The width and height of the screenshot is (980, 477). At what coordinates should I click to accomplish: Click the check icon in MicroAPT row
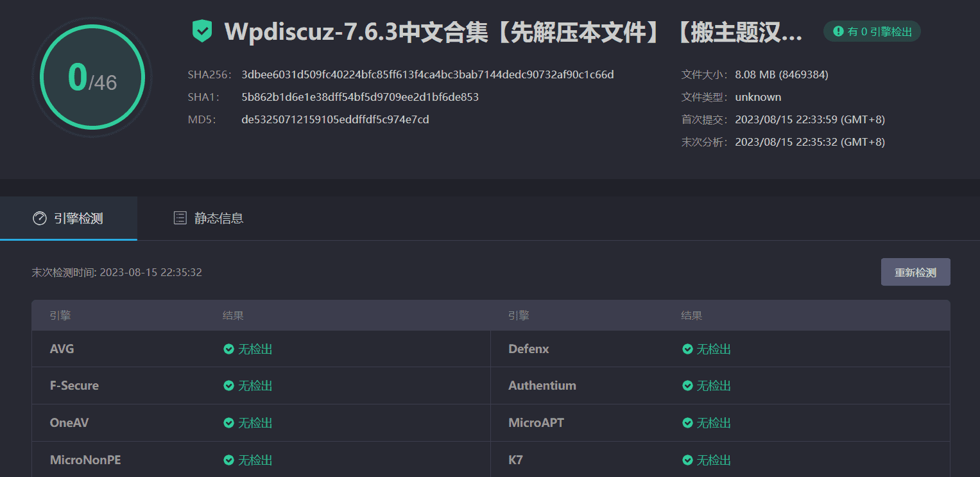point(687,423)
